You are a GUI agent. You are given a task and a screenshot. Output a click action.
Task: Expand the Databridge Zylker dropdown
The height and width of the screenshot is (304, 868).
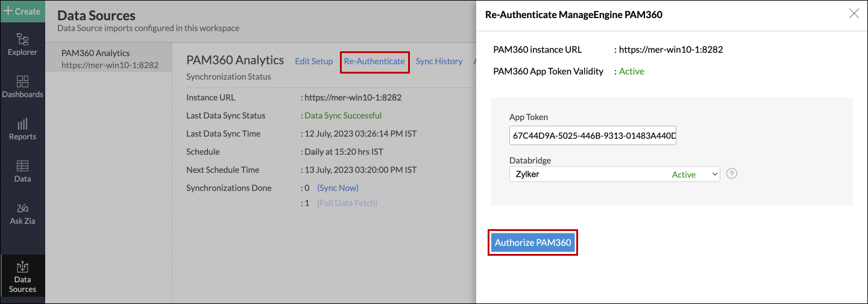tap(614, 174)
